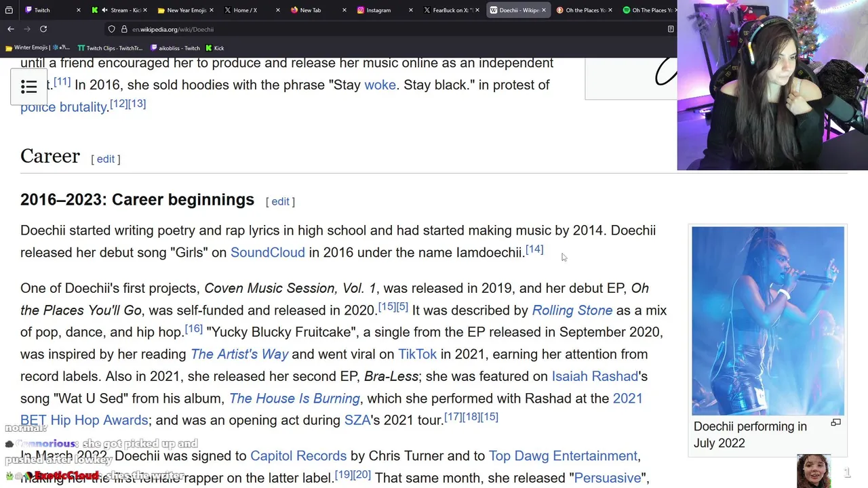This screenshot has height=488, width=868.
Task: Edit the 2016–2023 Career beginnings section
Action: (x=280, y=201)
